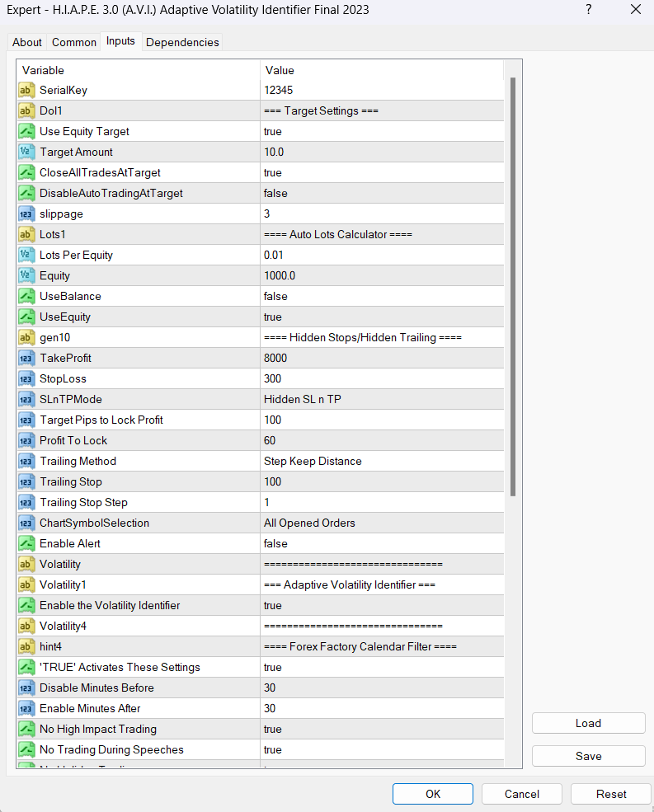
Task: Open the SLnTPMode 'Hidden SL n TP' dropdown
Action: pos(381,400)
